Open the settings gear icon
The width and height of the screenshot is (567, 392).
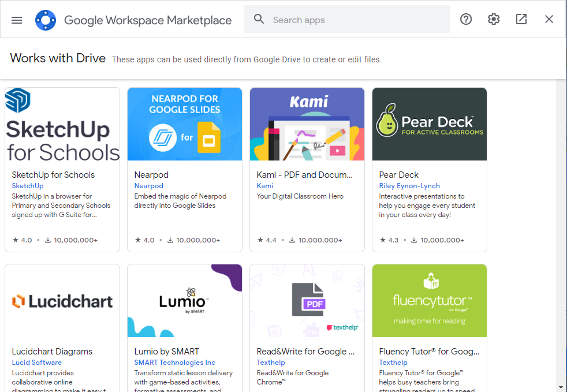tap(494, 20)
